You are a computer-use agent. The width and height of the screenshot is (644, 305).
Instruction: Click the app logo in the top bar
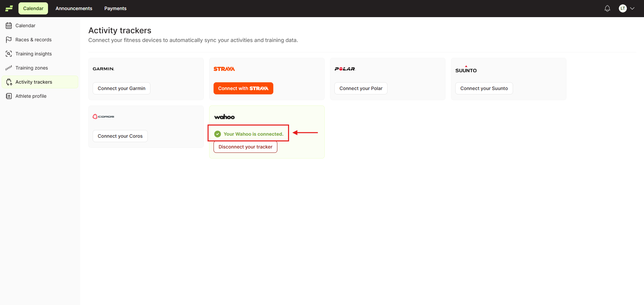pos(9,8)
